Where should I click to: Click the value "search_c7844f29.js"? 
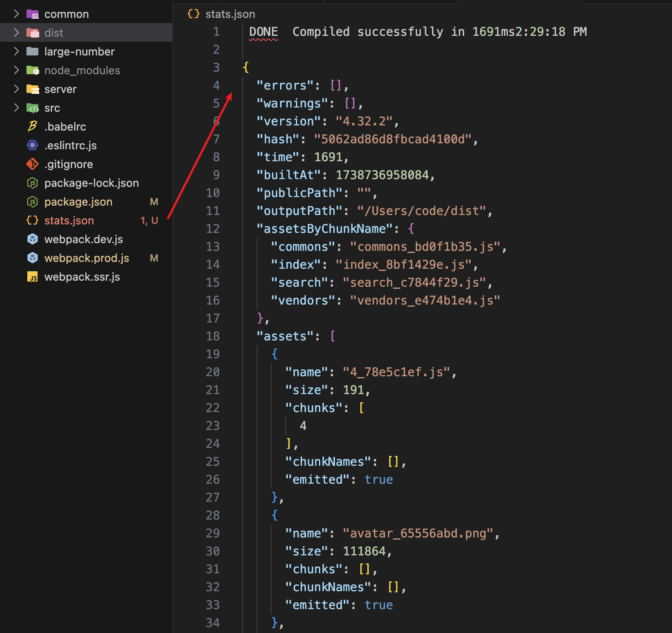click(414, 282)
